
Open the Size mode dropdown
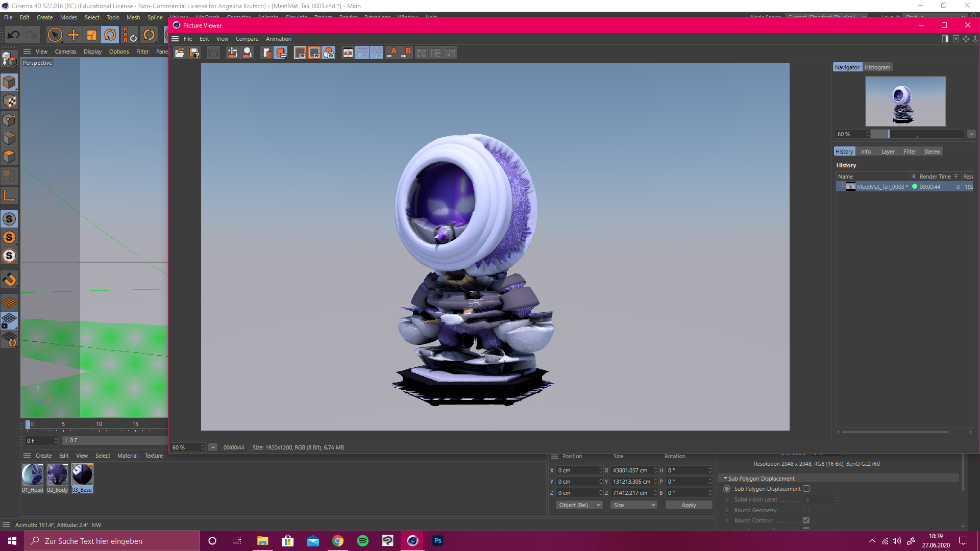pyautogui.click(x=633, y=505)
